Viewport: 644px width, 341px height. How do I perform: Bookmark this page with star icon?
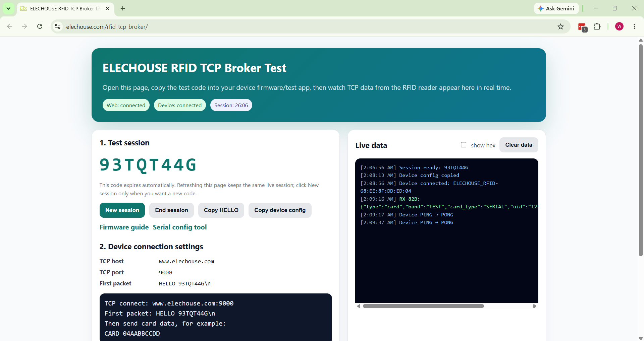coord(560,26)
